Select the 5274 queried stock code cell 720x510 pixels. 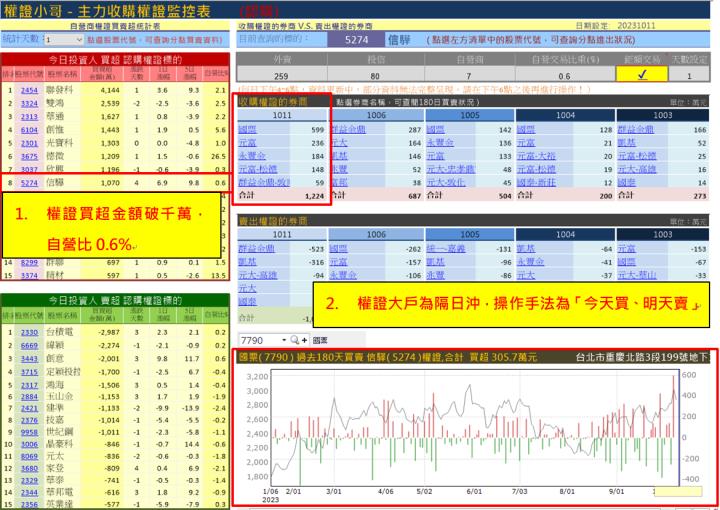pos(356,40)
